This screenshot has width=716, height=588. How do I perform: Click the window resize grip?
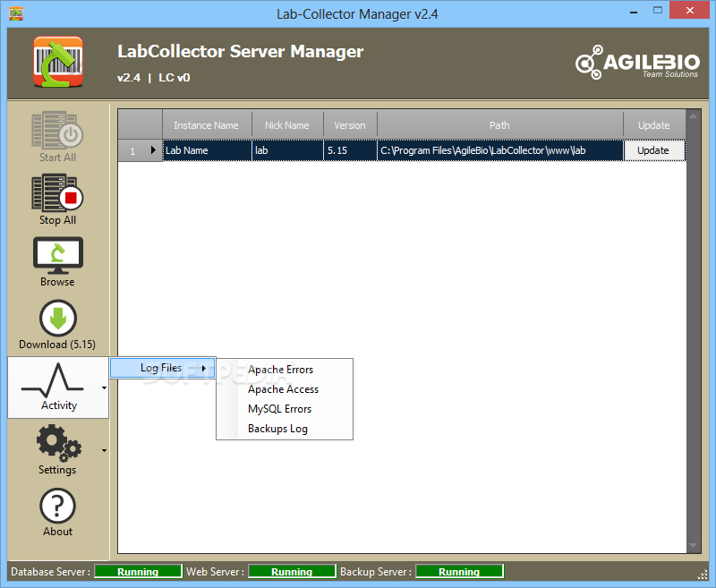pyautogui.click(x=703, y=575)
